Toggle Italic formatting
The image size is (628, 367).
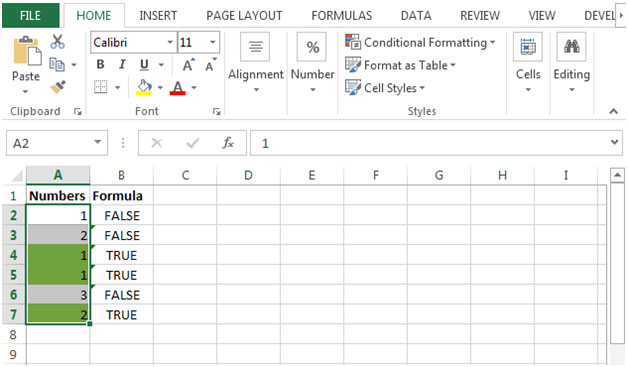pos(122,65)
